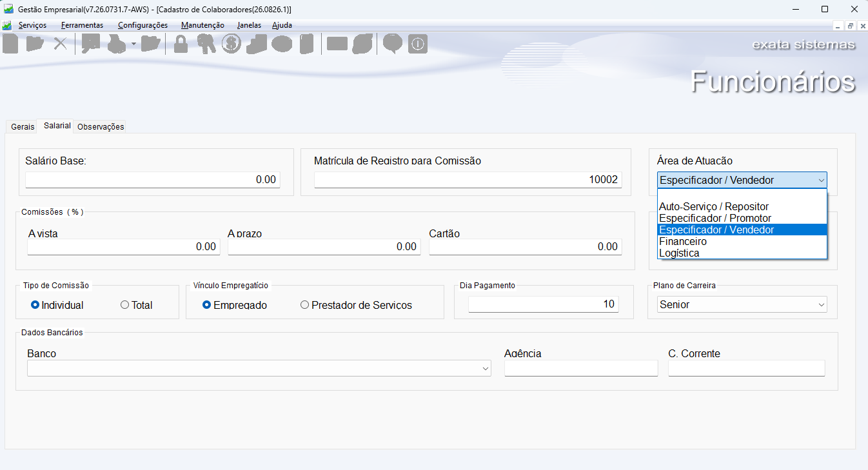The height and width of the screenshot is (470, 868).
Task: Open the Serviços menu
Action: click(32, 25)
